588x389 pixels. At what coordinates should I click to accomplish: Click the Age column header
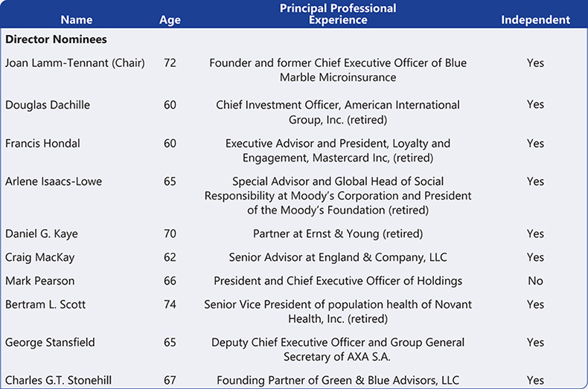[170, 20]
